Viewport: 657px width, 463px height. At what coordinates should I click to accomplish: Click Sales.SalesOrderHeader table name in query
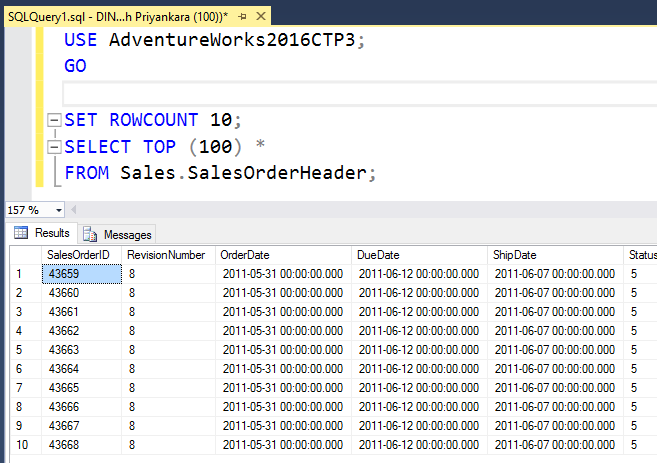point(244,173)
